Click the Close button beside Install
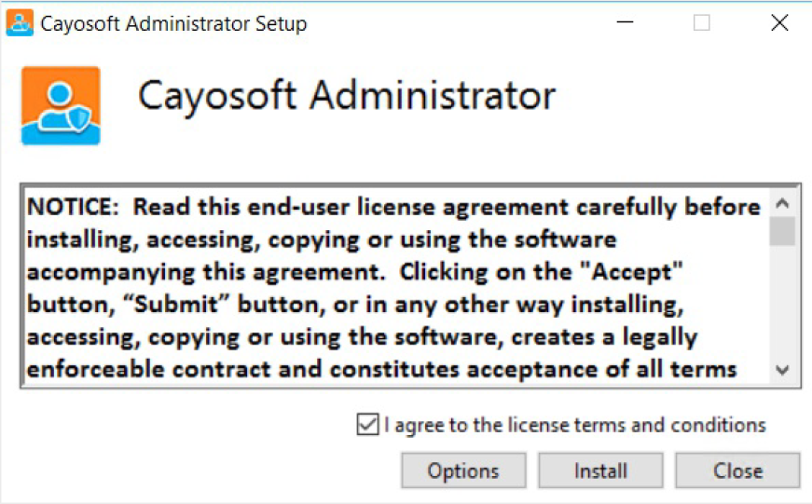This screenshot has height=504, width=812. (x=738, y=470)
